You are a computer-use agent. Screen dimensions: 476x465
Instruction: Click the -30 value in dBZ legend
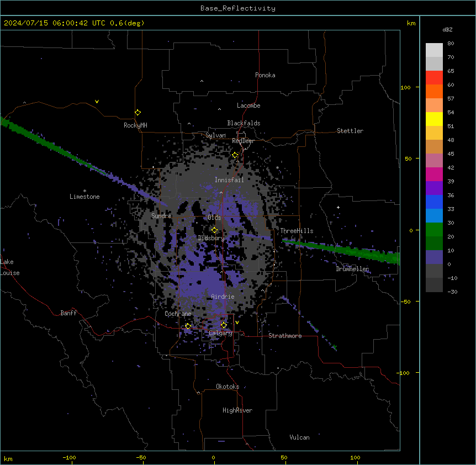[x=452, y=292]
